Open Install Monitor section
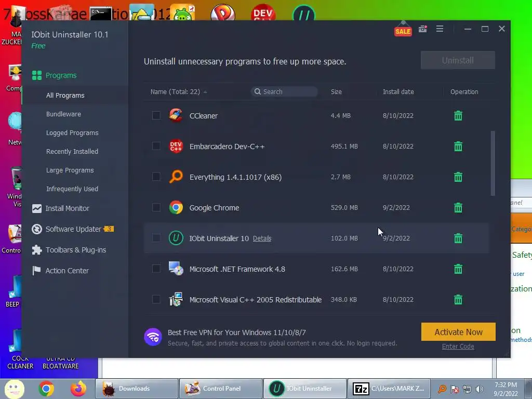The width and height of the screenshot is (532, 399). click(60, 208)
